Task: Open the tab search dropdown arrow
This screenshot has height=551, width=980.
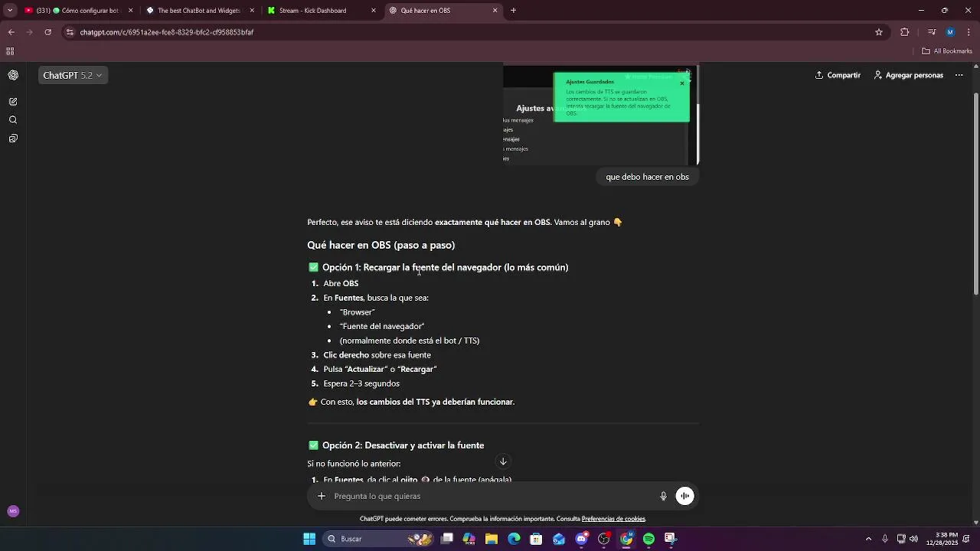Action: pyautogui.click(x=10, y=11)
